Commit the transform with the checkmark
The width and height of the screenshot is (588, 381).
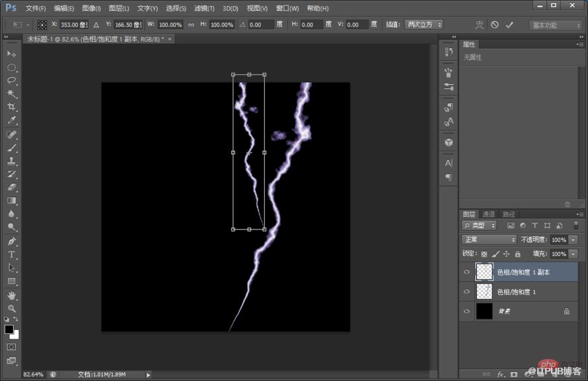click(509, 24)
